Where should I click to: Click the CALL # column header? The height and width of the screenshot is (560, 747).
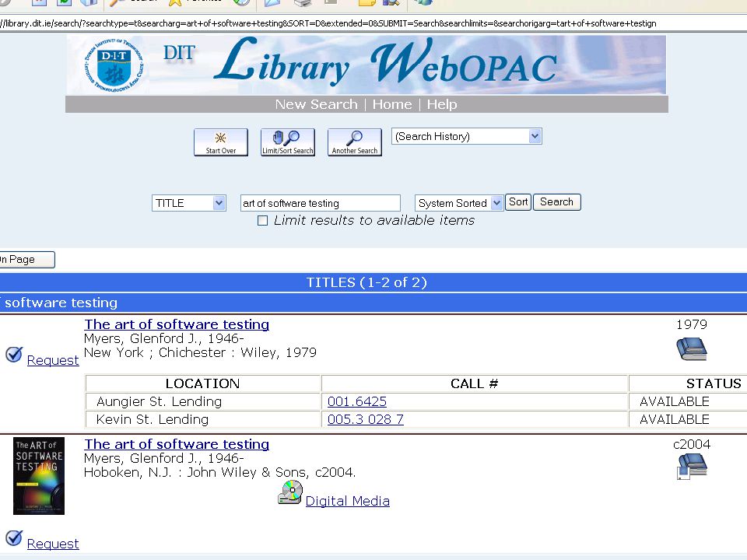(475, 383)
